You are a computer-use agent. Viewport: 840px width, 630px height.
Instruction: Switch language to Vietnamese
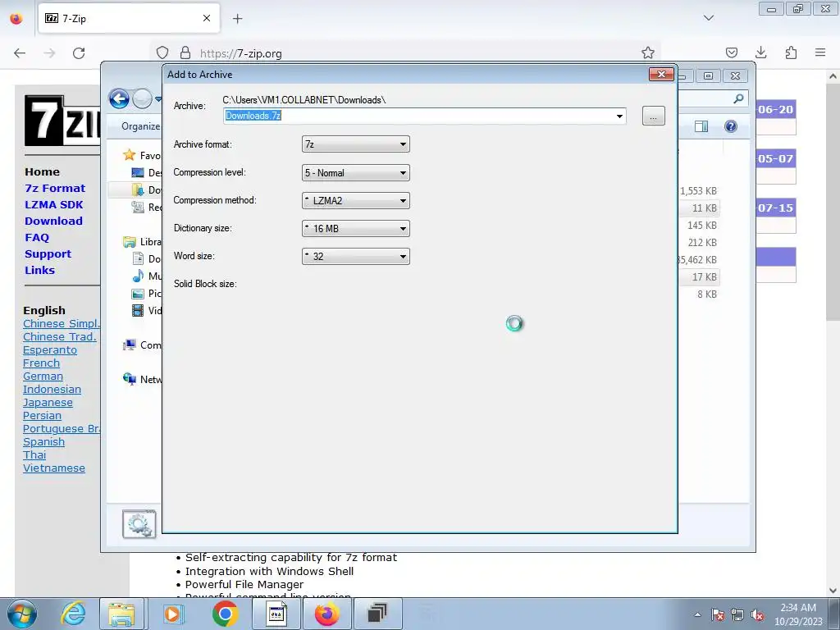pos(53,468)
